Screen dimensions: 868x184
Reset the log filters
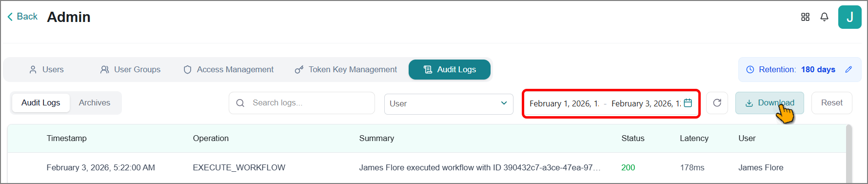pyautogui.click(x=831, y=103)
